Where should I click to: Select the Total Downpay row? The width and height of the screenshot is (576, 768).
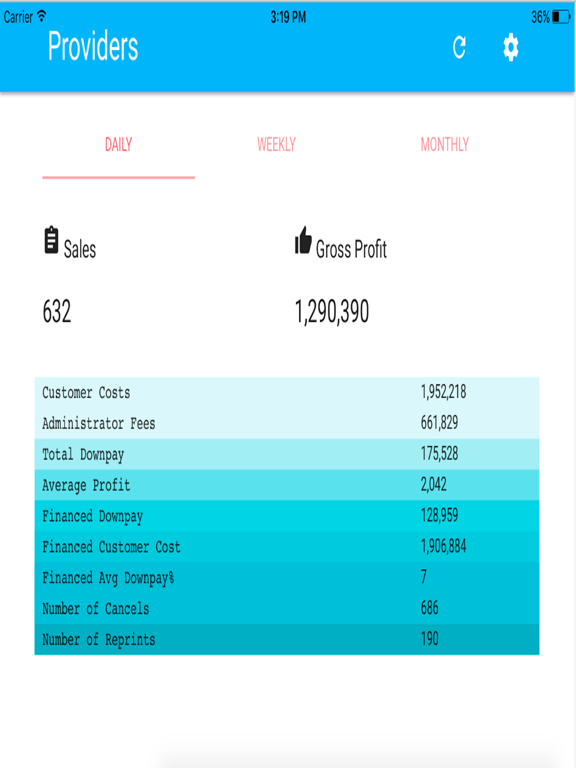287,454
